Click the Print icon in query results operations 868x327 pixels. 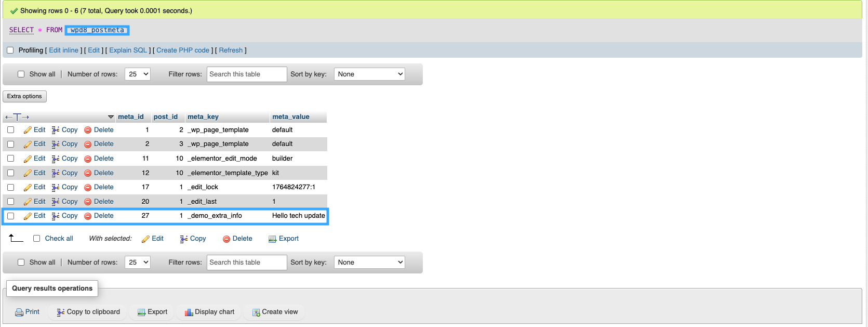tap(19, 312)
